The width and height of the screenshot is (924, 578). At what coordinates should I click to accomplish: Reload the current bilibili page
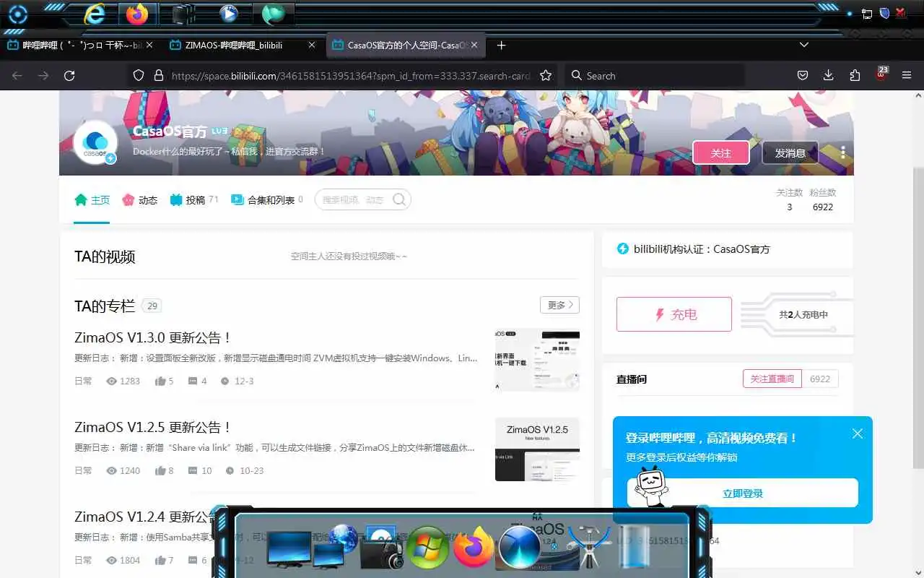[69, 75]
